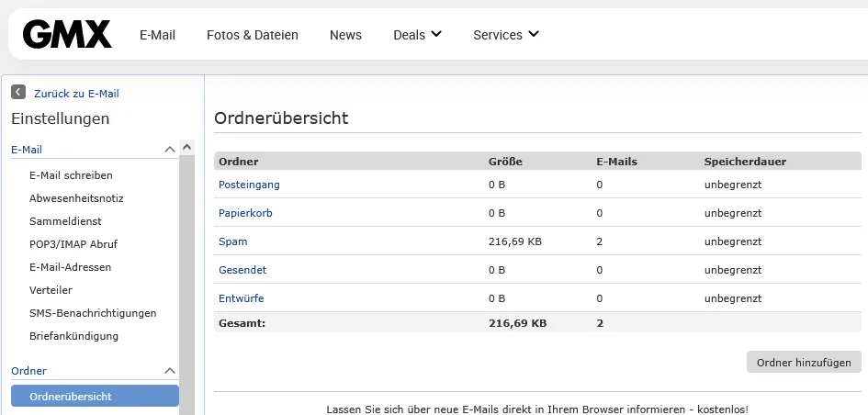Go to Fotos & Dateien
Image resolution: width=868 pixels, height=415 pixels.
click(x=253, y=35)
